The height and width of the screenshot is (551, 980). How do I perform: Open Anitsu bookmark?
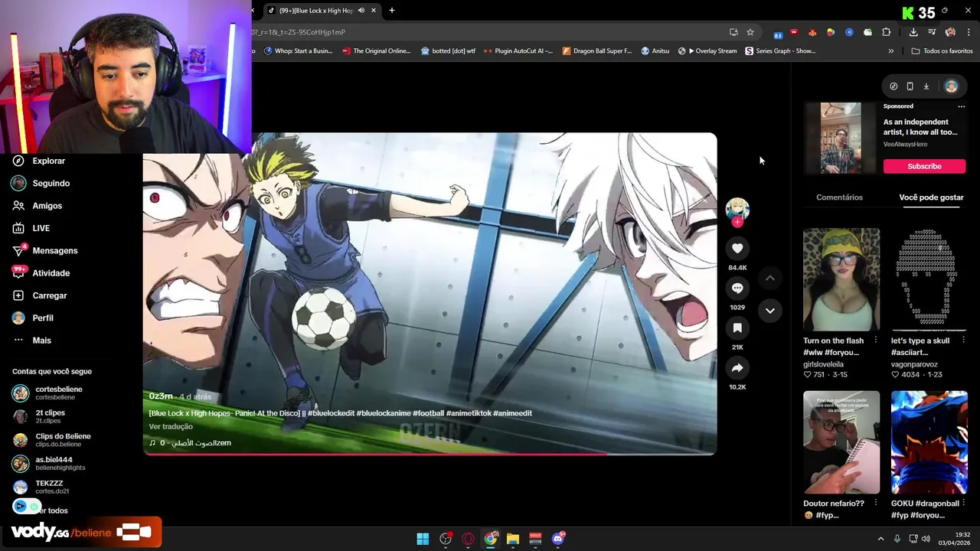pyautogui.click(x=655, y=51)
